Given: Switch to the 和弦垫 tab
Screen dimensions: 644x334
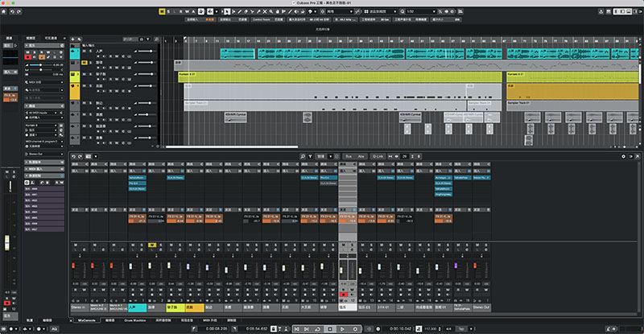Looking at the screenshot, I should click(187, 320).
